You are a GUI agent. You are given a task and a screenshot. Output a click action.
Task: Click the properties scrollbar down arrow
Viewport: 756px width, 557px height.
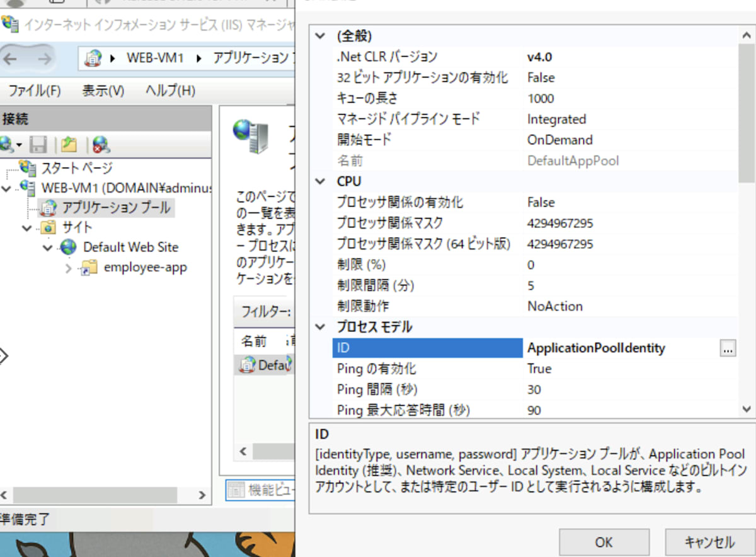point(747,409)
